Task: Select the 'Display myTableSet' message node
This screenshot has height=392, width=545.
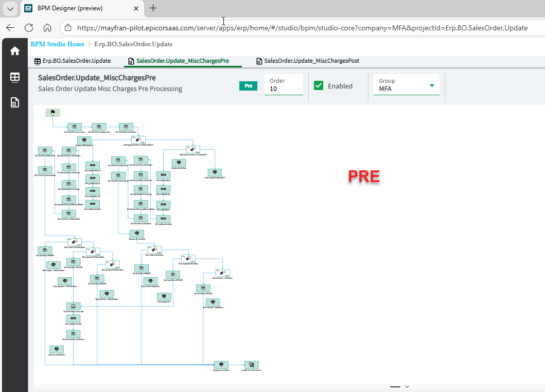Action: (x=57, y=349)
